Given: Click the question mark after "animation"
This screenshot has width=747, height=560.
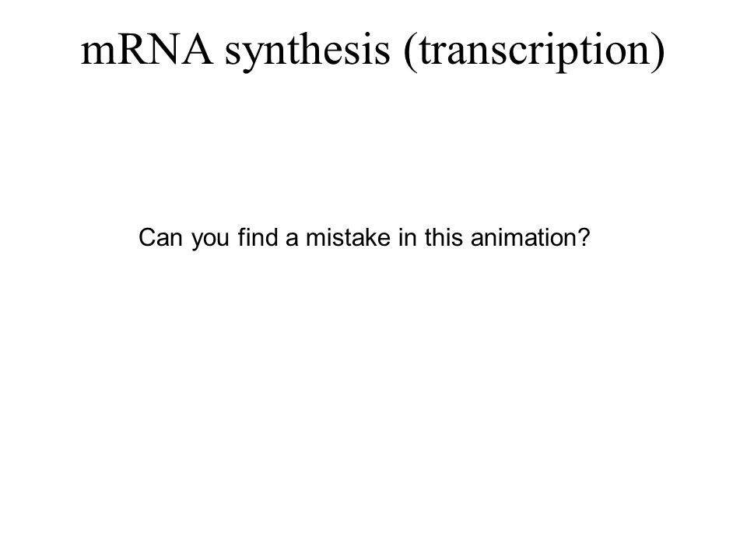Looking at the screenshot, I should (x=584, y=237).
